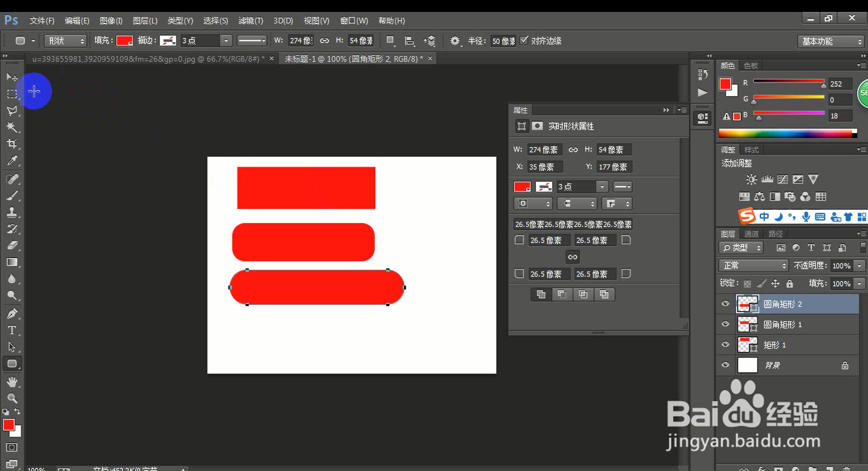Select the Gradient tool
The height and width of the screenshot is (471, 868).
pyautogui.click(x=12, y=262)
